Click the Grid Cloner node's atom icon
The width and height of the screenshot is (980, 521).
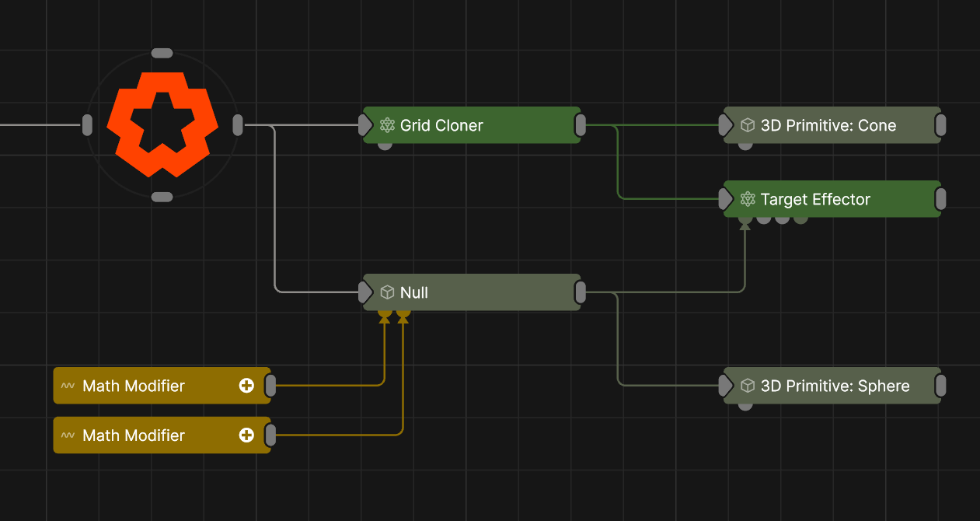387,125
